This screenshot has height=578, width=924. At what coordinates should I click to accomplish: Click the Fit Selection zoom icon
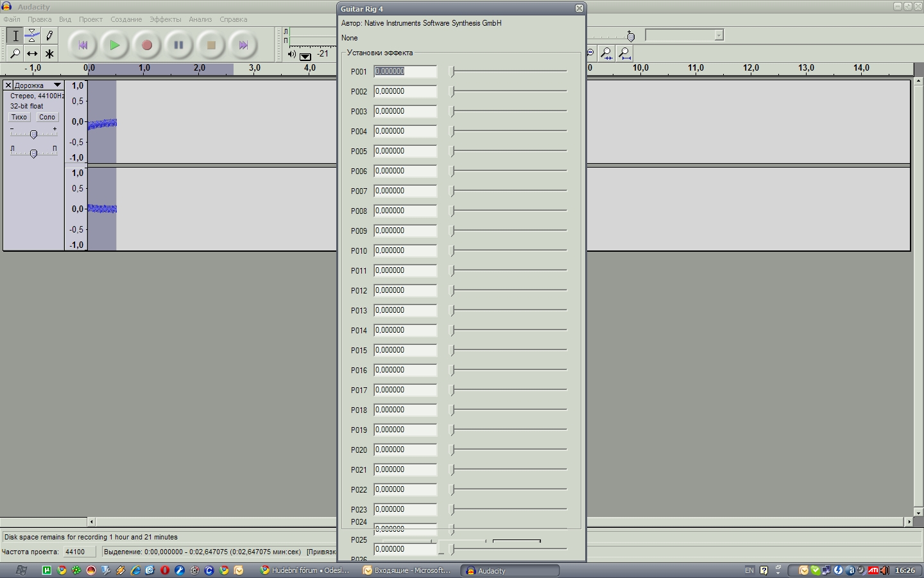point(606,53)
